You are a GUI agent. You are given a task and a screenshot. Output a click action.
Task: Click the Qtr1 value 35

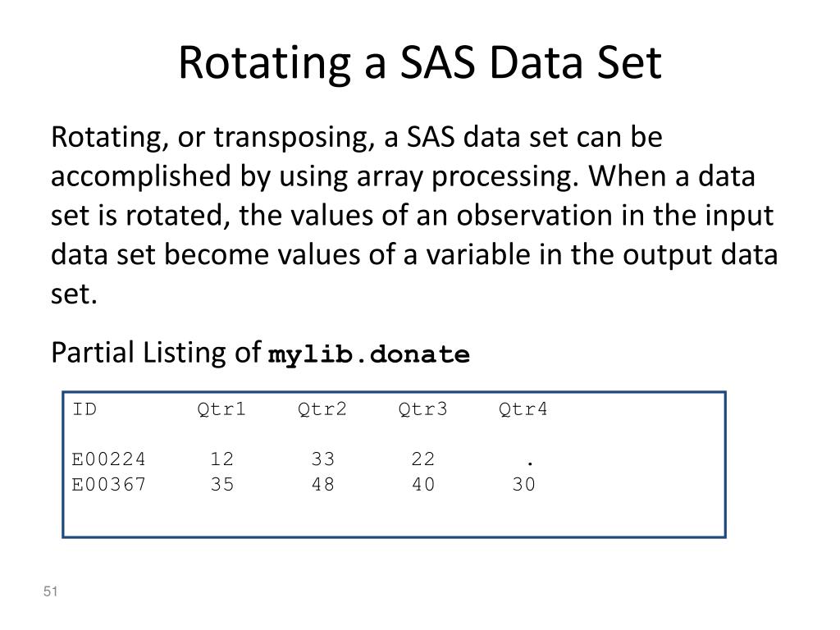tap(221, 484)
